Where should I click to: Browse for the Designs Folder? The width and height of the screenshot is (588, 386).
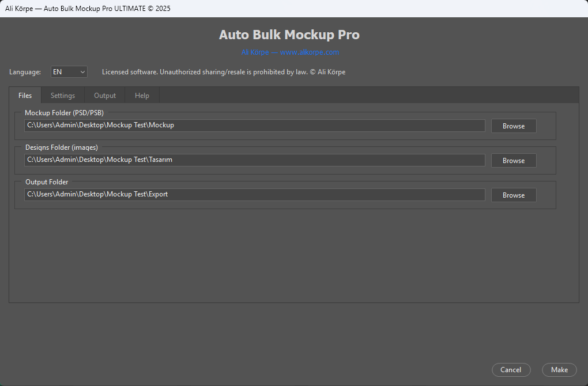coord(513,160)
